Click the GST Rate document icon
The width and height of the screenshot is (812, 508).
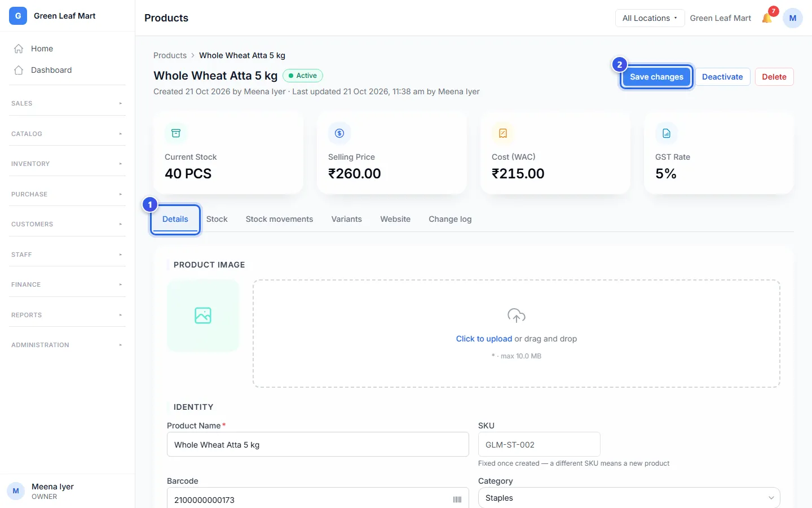(667, 133)
